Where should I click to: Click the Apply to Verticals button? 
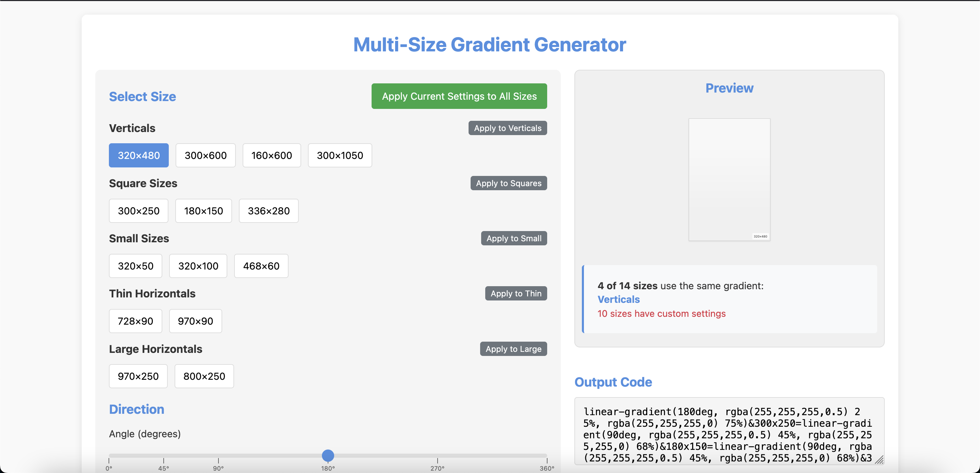click(507, 128)
